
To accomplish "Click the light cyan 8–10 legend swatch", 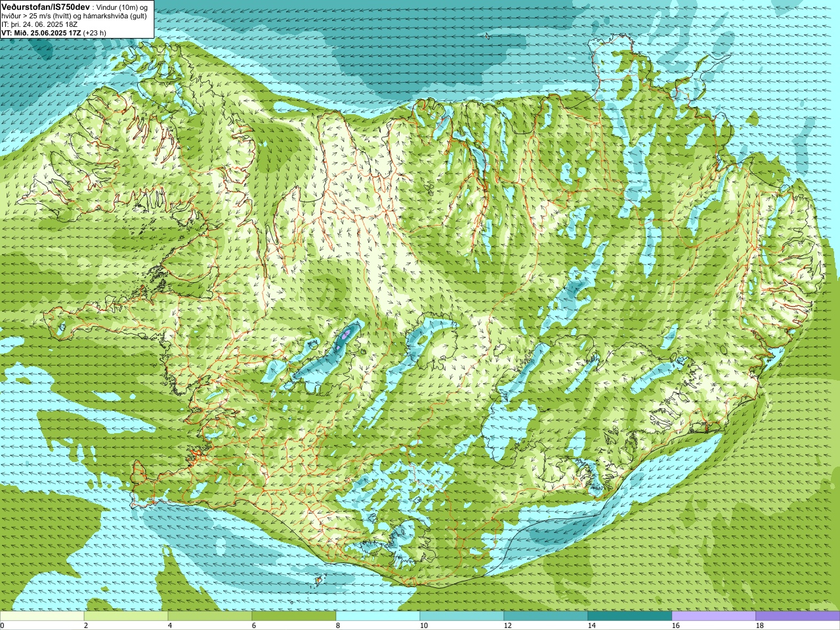I will coord(378,616).
